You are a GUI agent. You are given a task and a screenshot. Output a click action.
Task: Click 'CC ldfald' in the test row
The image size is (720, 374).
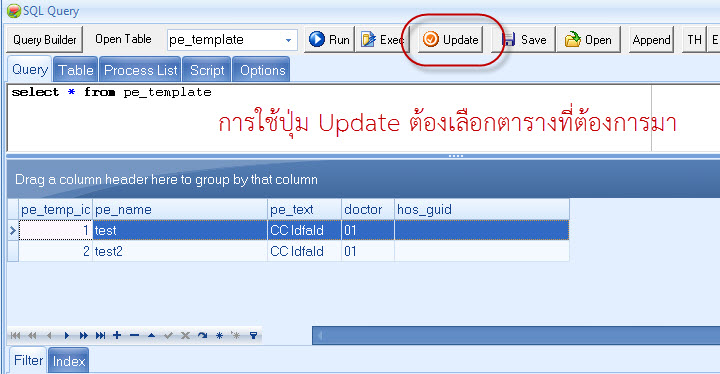[x=304, y=230]
